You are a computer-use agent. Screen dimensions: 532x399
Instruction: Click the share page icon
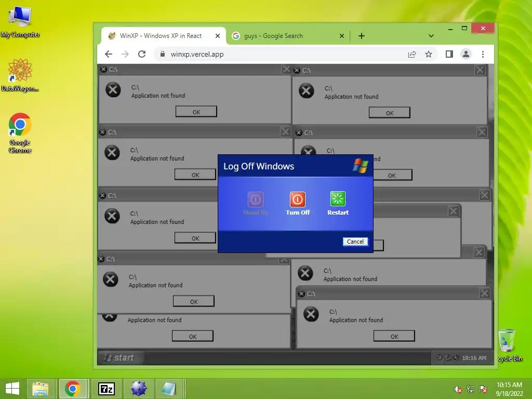coord(412,54)
